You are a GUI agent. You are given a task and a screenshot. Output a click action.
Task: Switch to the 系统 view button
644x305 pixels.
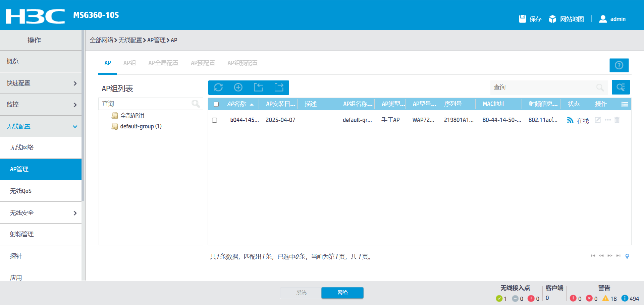(301, 293)
